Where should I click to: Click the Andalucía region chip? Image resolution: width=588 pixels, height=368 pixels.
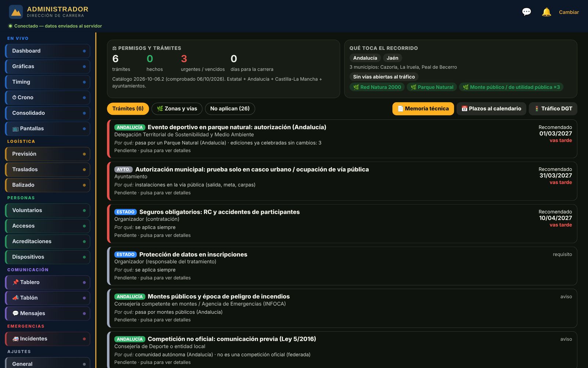pos(365,58)
